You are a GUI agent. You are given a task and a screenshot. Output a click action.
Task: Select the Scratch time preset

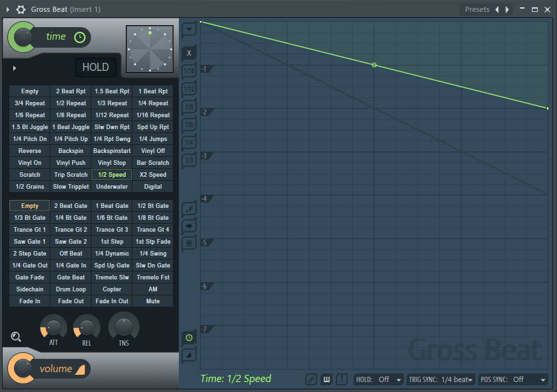point(30,175)
